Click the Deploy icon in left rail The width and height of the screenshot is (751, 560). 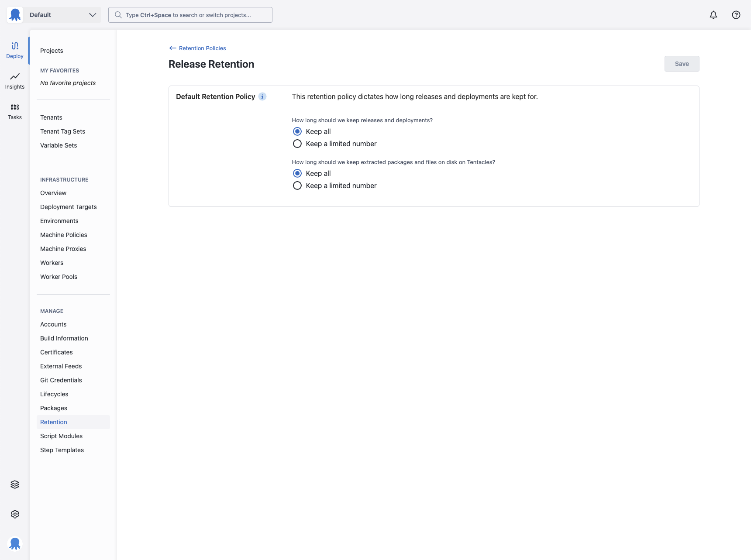15,46
